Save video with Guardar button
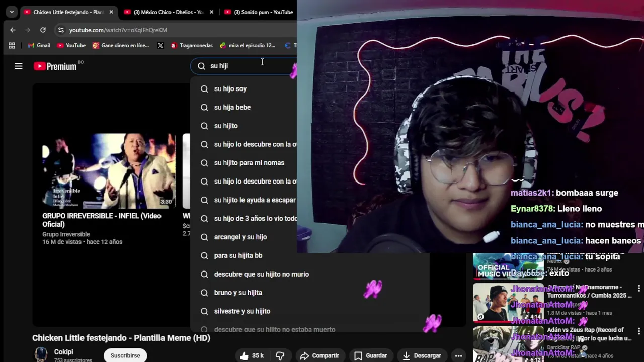The height and width of the screenshot is (362, 644). click(371, 355)
